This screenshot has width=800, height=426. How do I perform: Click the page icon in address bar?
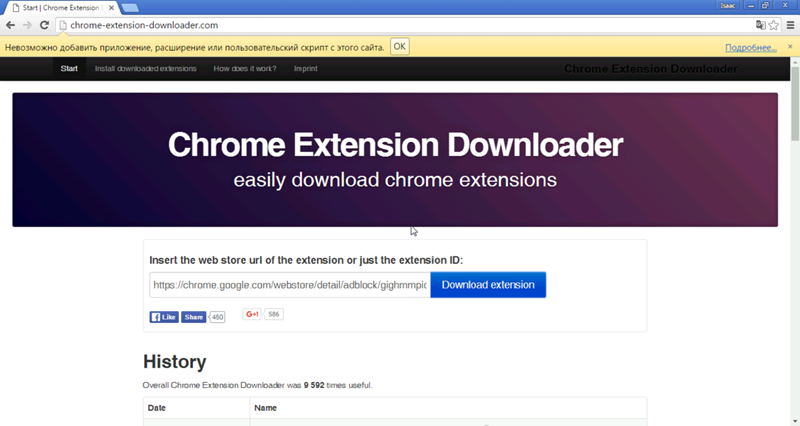(63, 25)
